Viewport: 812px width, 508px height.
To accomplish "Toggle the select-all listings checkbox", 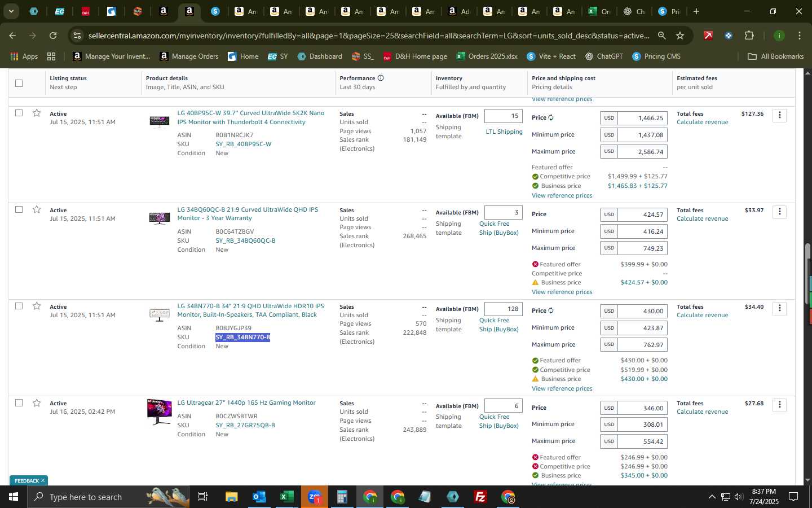I will tap(19, 83).
